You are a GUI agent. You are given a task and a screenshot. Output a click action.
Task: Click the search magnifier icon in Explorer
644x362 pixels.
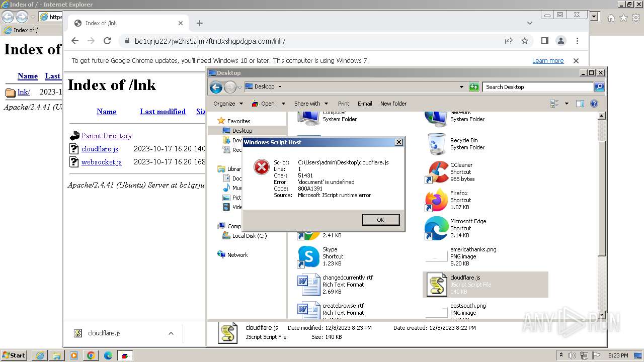click(x=599, y=87)
